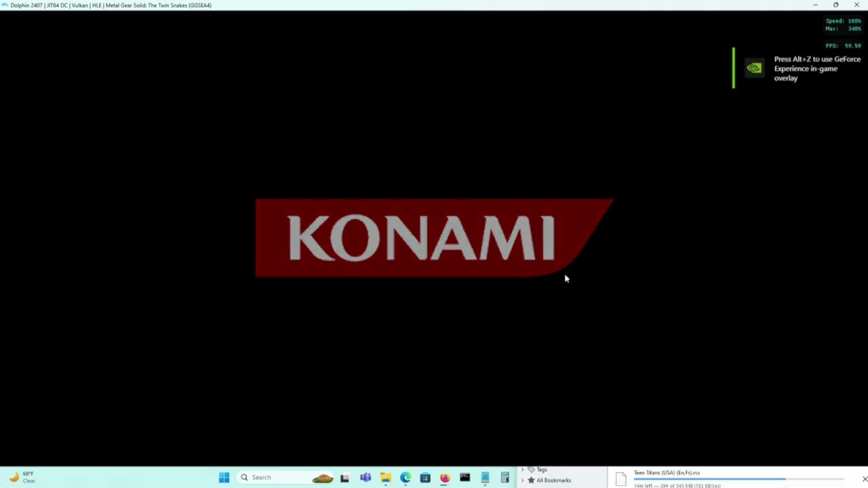Open the terminal icon on the taskbar
The image size is (868, 488).
[465, 478]
